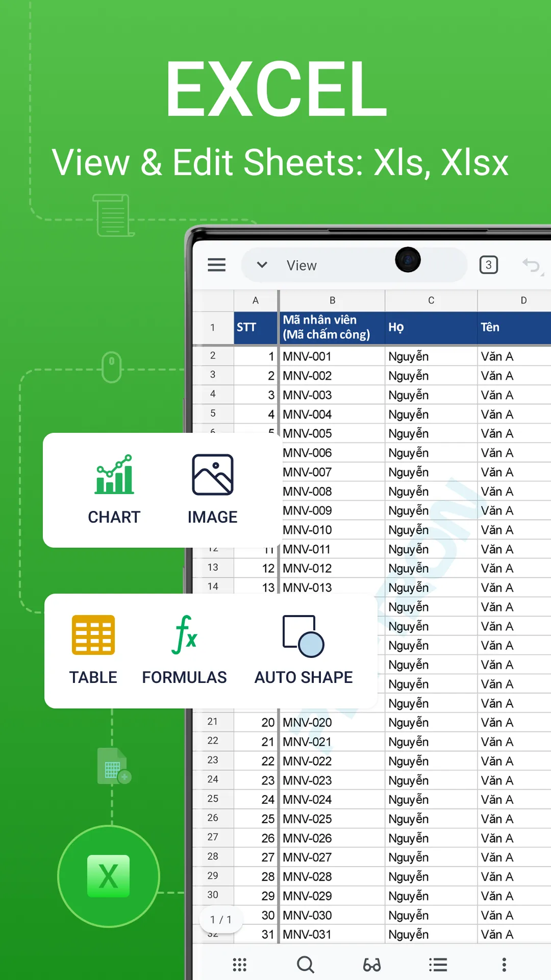551x980 pixels.
Task: Select cell MNV-001
Action: pos(332,356)
